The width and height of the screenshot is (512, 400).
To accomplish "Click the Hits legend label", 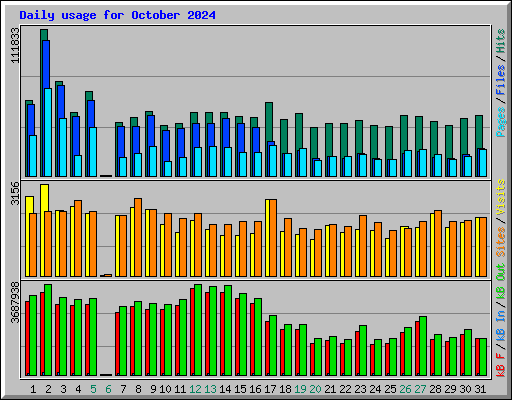I will tap(501, 41).
